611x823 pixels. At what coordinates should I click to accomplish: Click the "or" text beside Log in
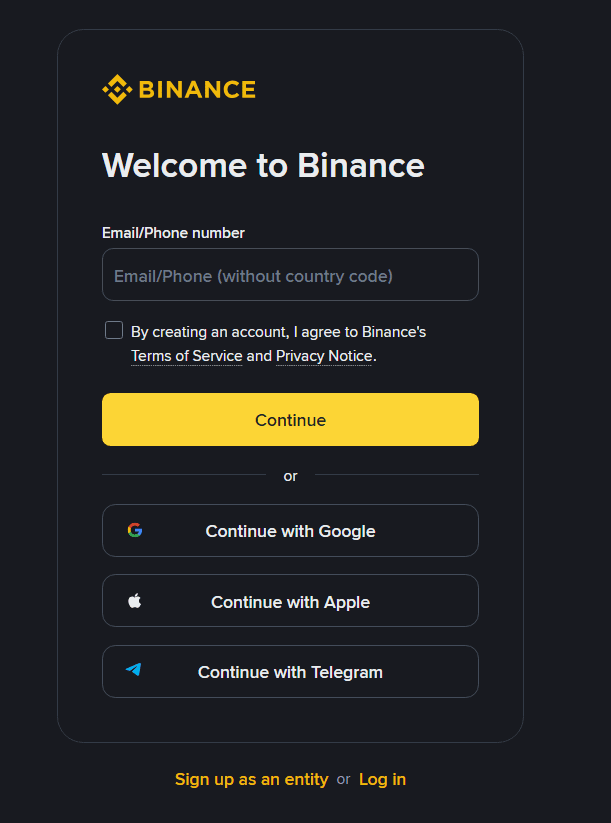tap(343, 779)
